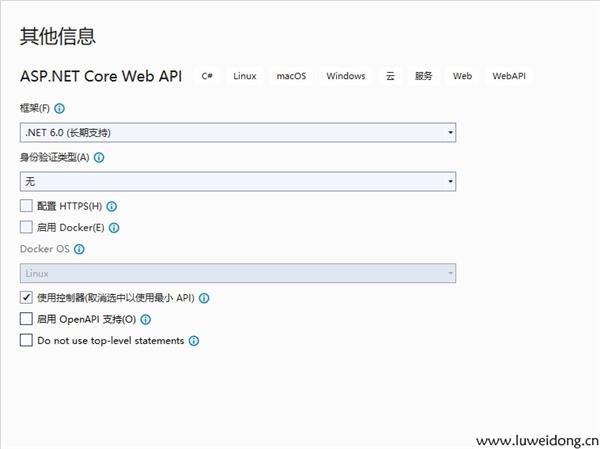Check Do not use top-level statements
Screen dimensions: 600x449
coord(26,341)
